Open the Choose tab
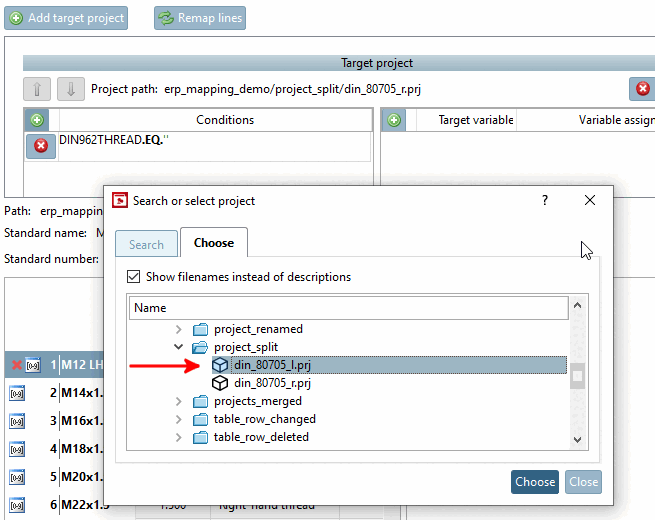The height and width of the screenshot is (520, 655). [213, 243]
